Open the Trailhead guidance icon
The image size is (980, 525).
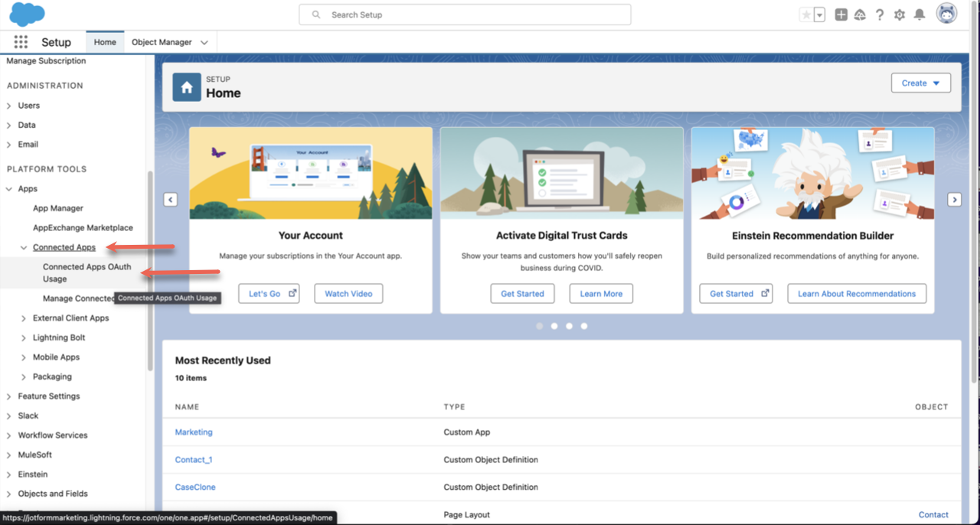860,15
